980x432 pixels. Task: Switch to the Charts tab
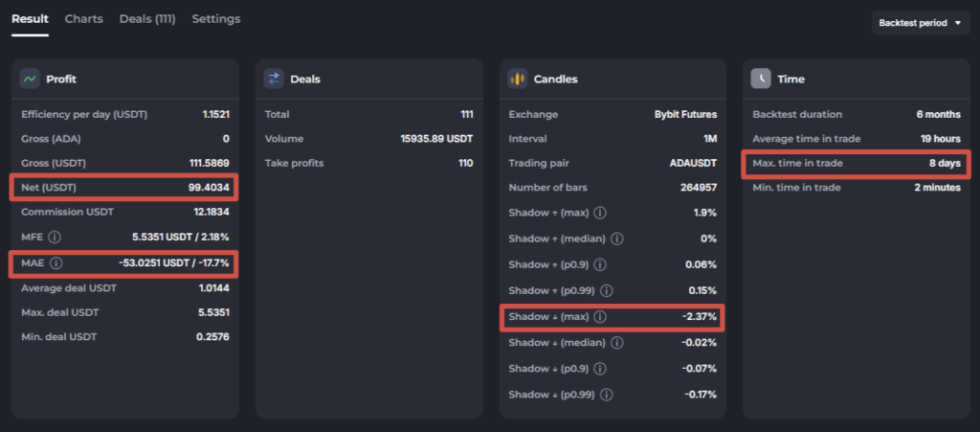[x=84, y=19]
